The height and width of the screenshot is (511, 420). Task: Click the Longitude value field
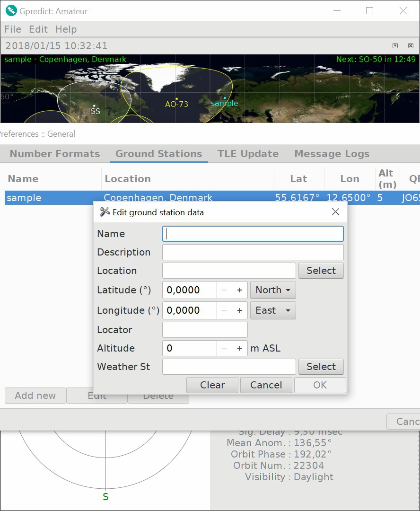(x=189, y=310)
